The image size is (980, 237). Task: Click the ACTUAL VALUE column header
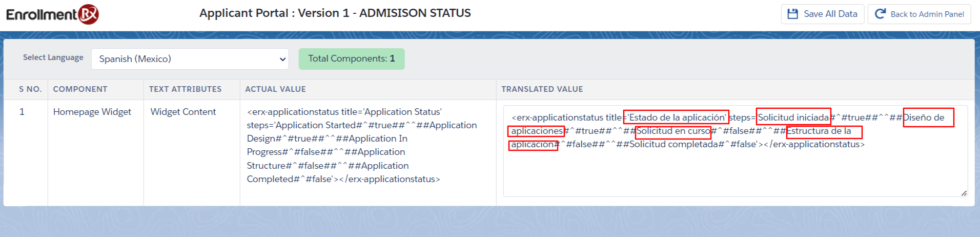(275, 89)
